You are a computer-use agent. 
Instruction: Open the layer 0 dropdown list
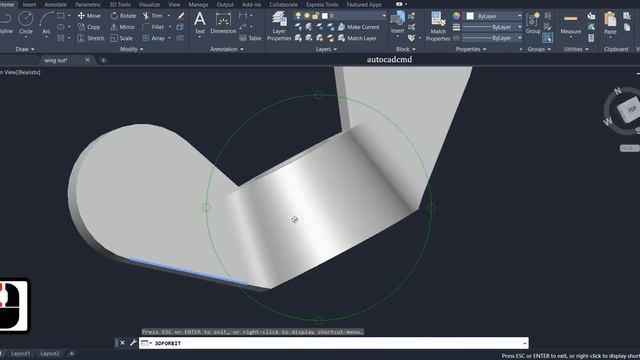pos(384,16)
